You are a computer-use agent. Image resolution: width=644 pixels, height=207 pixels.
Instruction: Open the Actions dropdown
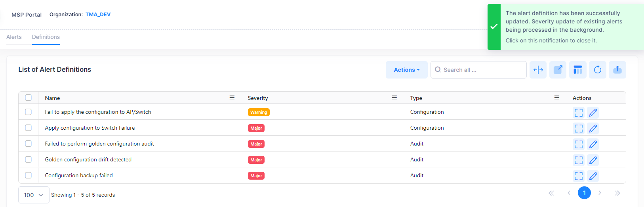[406, 70]
